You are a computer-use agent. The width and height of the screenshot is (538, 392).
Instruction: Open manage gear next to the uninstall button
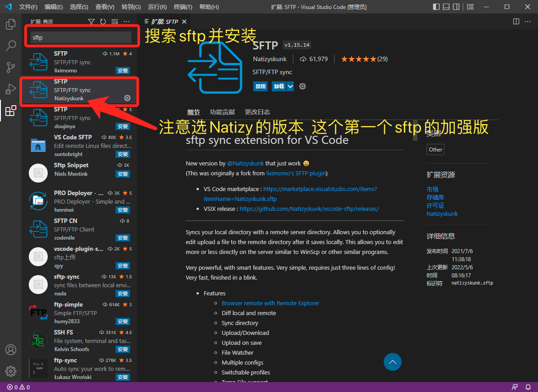pyautogui.click(x=302, y=86)
